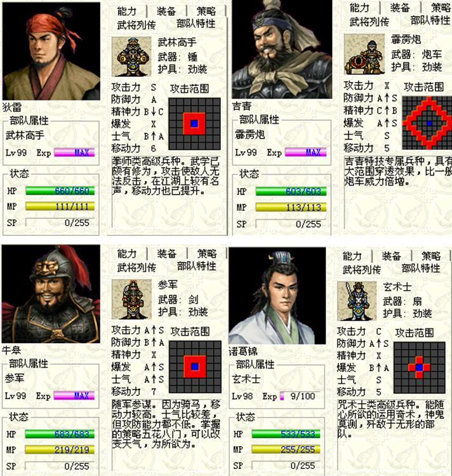Click 诸葛锦's yellow MP bar 255/255
Viewport: 452px width, 476px height.
(x=286, y=449)
